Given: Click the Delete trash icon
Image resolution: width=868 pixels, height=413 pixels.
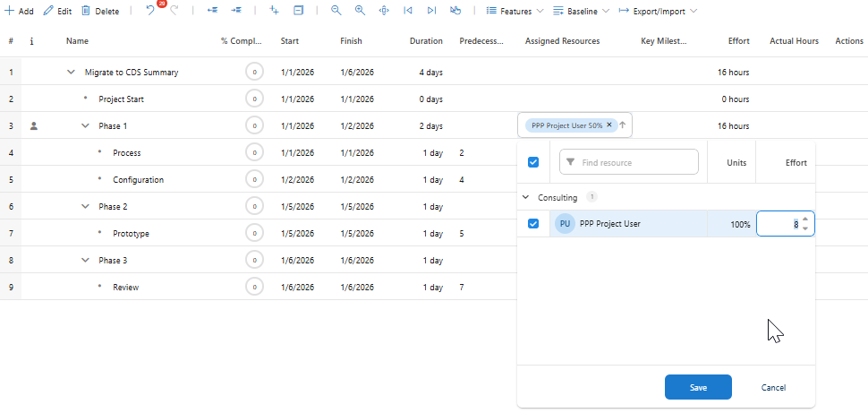Looking at the screenshot, I should (x=86, y=12).
